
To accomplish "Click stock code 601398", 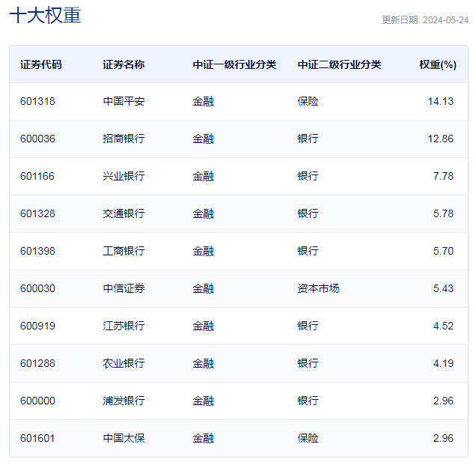I will point(37,251).
